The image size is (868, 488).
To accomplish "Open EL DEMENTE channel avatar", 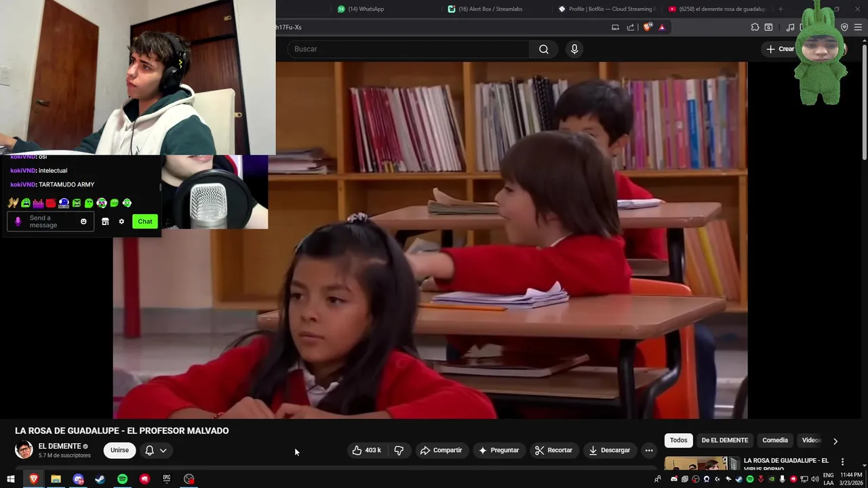I will (24, 450).
